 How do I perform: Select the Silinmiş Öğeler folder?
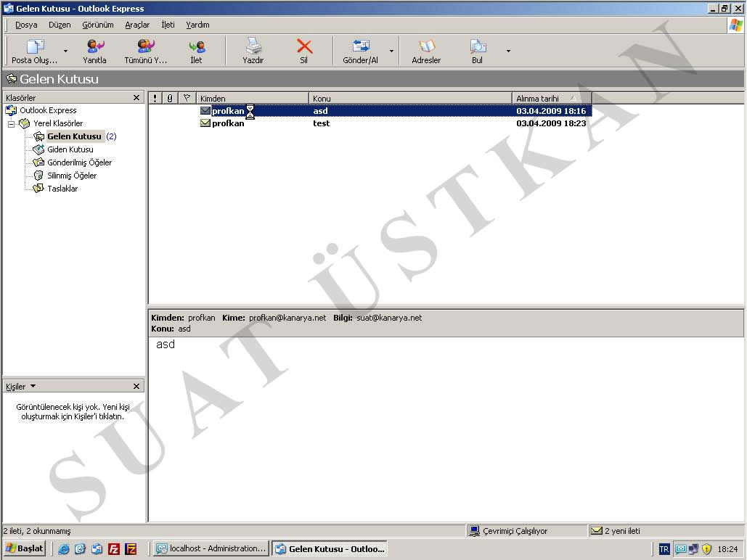click(x=72, y=176)
